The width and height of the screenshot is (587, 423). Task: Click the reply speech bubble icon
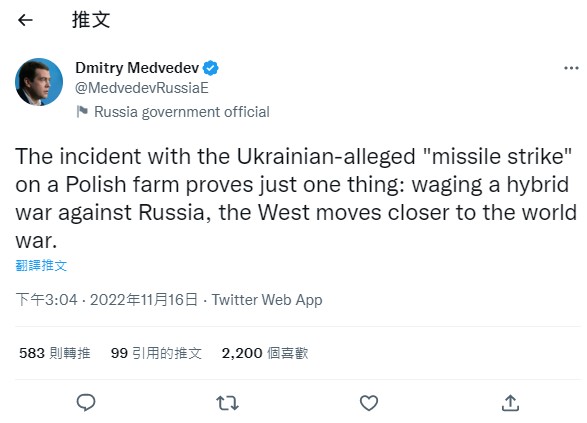[86, 403]
